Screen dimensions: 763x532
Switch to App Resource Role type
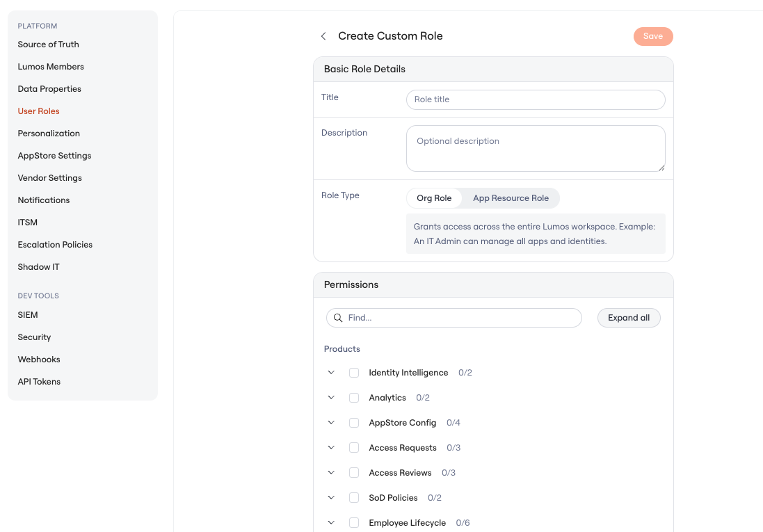(x=511, y=198)
